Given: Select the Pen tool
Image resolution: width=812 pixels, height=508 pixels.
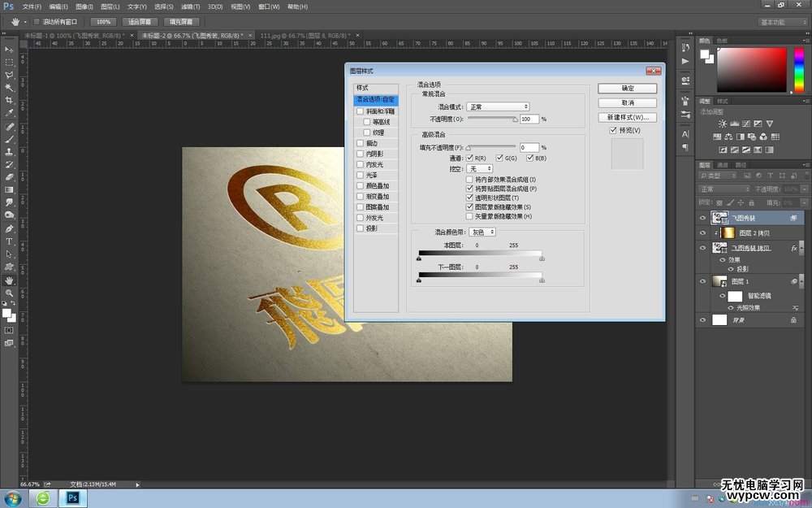Looking at the screenshot, I should pos(9,228).
